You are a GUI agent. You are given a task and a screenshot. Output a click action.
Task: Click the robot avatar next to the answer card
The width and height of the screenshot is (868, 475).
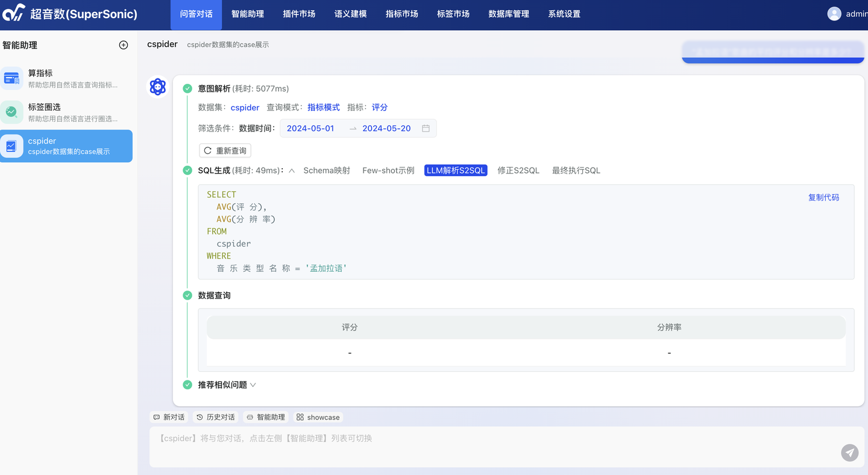(157, 87)
